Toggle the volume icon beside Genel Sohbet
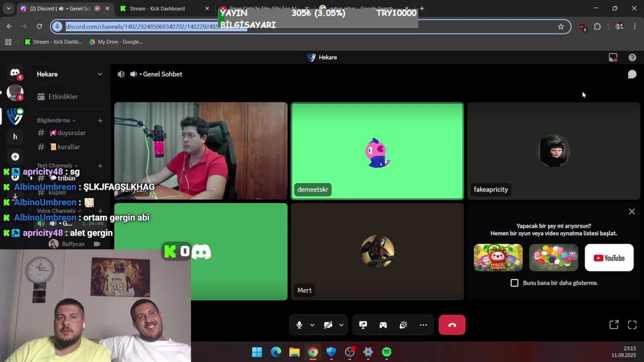Image resolution: width=644 pixels, height=362 pixels. coord(121,74)
